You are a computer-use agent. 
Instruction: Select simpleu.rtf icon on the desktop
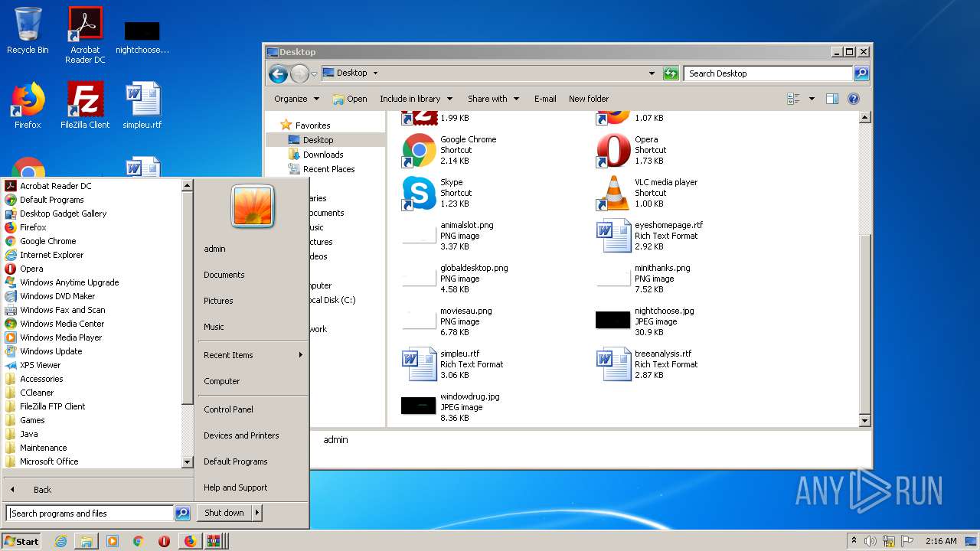coord(142,106)
